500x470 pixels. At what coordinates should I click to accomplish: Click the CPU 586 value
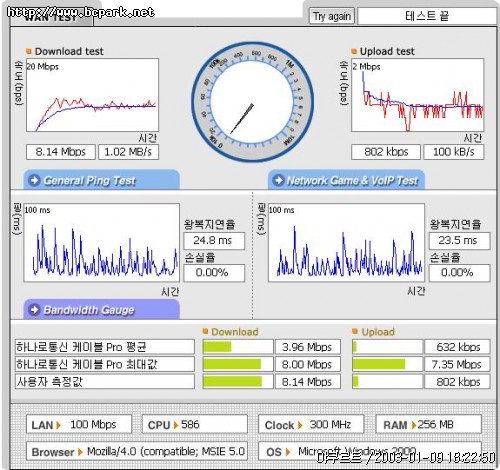tap(190, 424)
